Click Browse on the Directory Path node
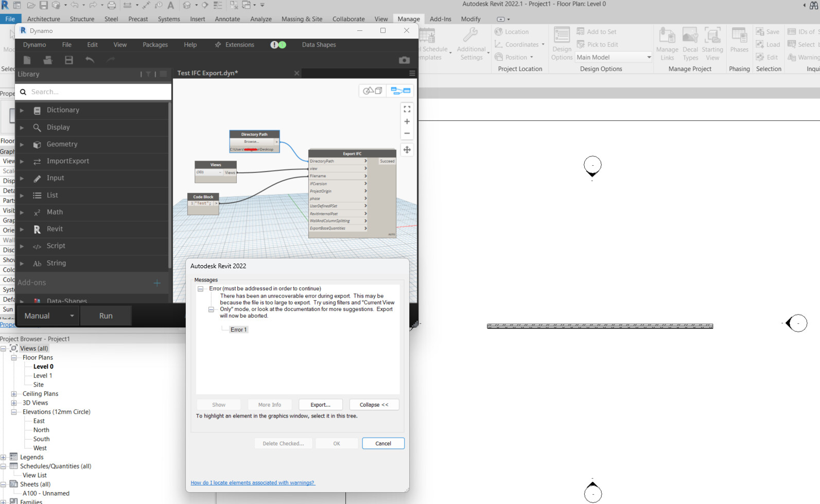The image size is (820, 504). (251, 142)
